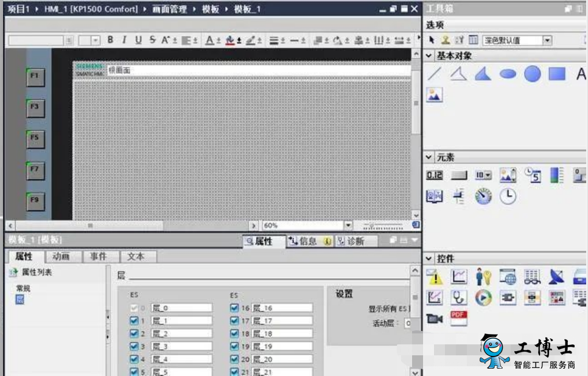Toggle the ES checkbox for 层_3
Image resolution: width=588 pixels, height=376 pixels.
click(134, 346)
